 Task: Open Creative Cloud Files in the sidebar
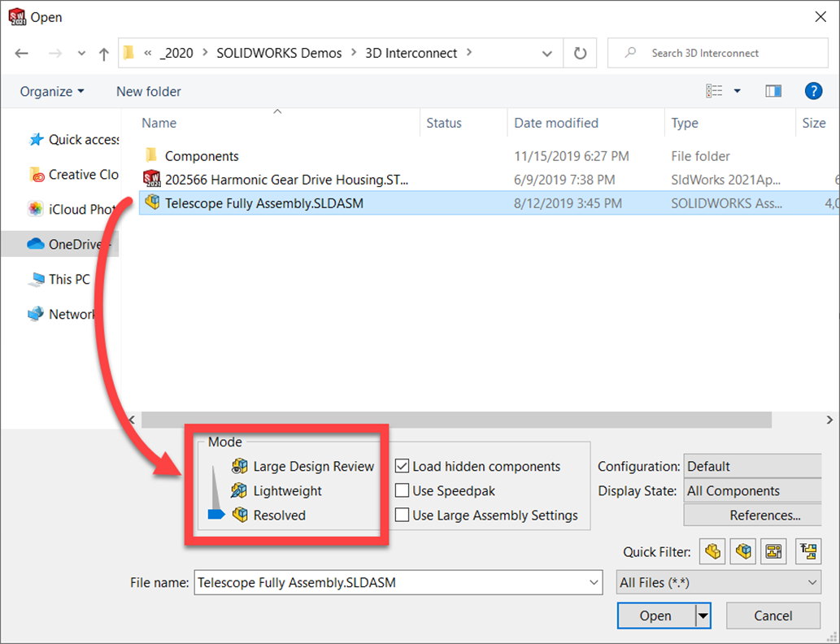(x=73, y=175)
